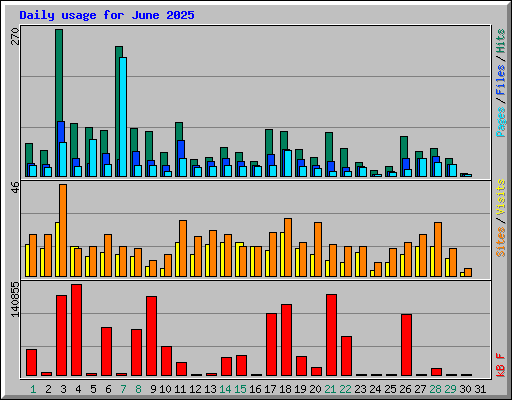Image resolution: width=512 pixels, height=400 pixels.
Task: Click the 'Pages' legend label
Action: [x=500, y=122]
